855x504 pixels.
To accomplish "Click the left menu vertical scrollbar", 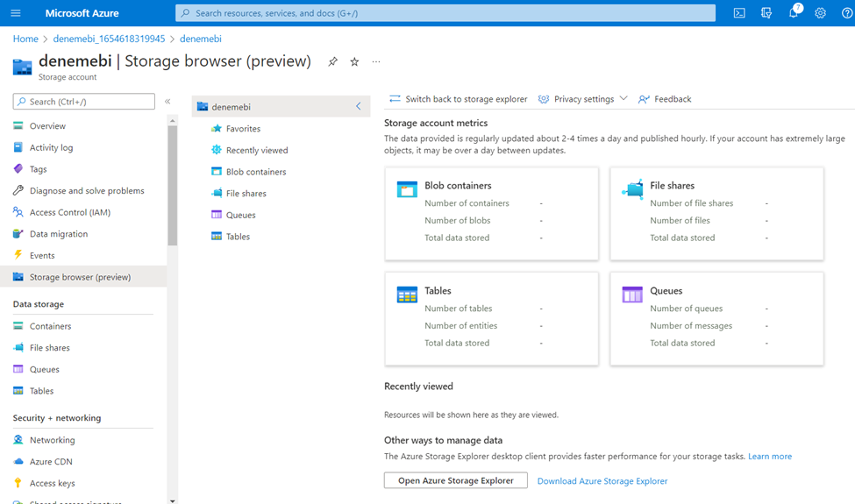I will click(x=173, y=184).
